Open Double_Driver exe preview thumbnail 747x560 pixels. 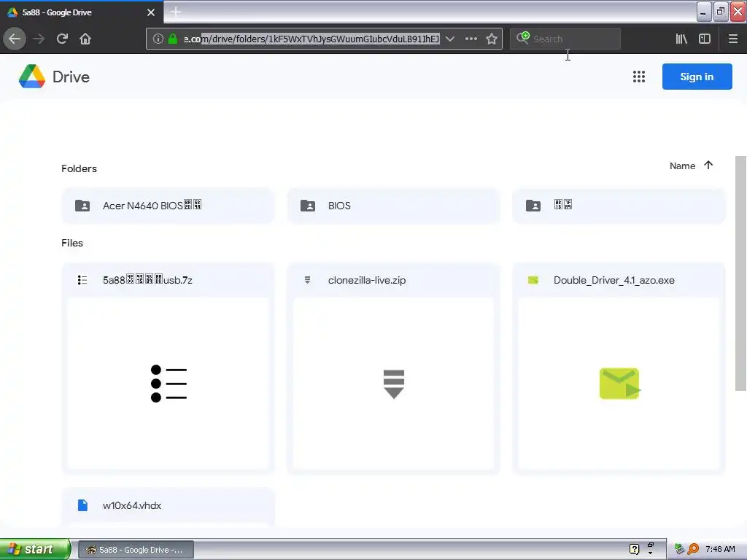click(619, 384)
